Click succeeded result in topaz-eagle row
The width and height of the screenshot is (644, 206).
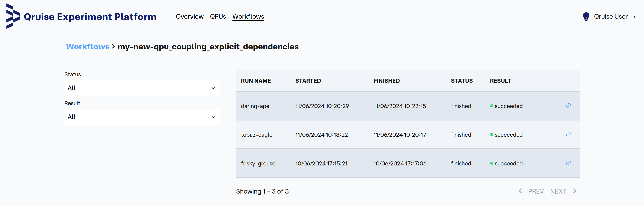506,135
